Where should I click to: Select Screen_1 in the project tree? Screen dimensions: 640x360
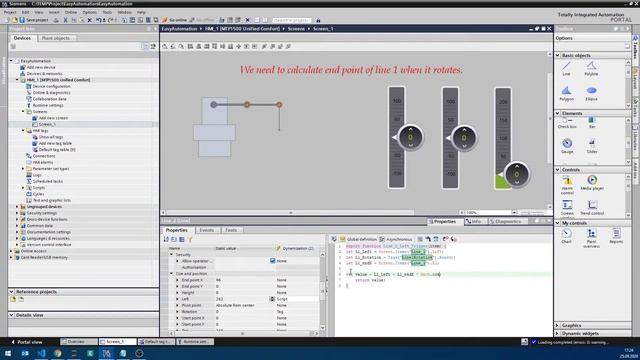coord(47,124)
